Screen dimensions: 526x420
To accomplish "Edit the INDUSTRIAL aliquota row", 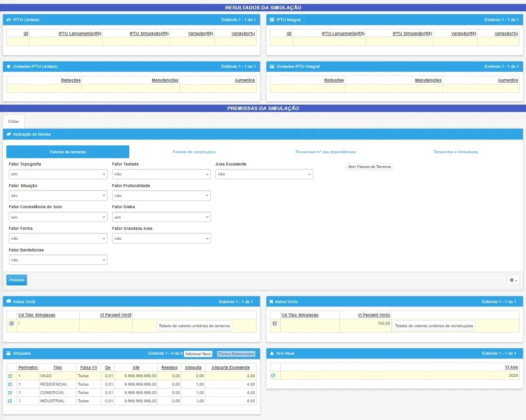I will click(x=10, y=401).
